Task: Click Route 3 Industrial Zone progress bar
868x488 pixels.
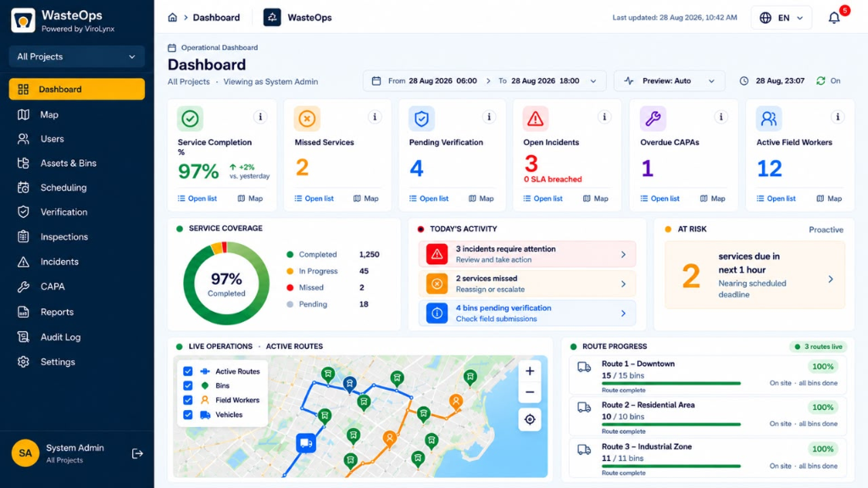Action: (x=671, y=466)
